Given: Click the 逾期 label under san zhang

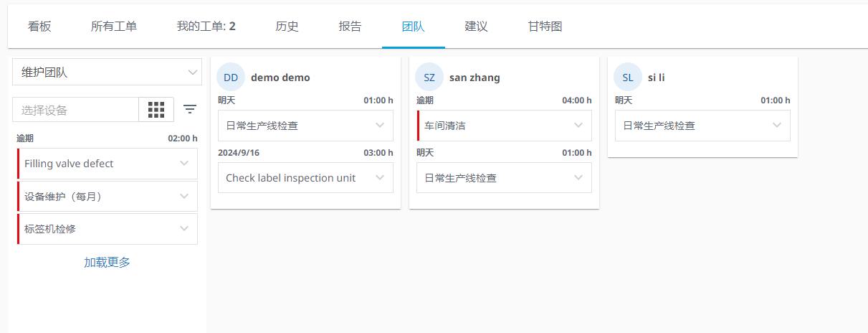Looking at the screenshot, I should pyautogui.click(x=425, y=100).
